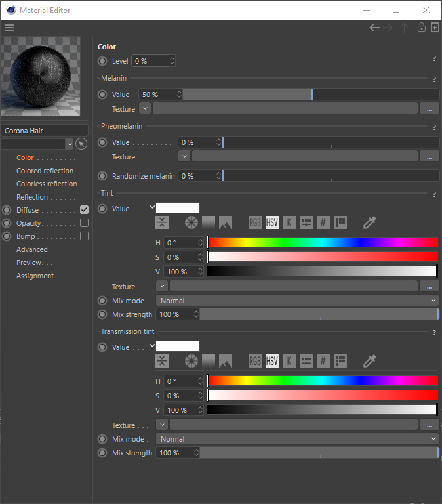This screenshot has height=504, width=442.
Task: Browse Tint texture with ellipsis button
Action: point(429,286)
